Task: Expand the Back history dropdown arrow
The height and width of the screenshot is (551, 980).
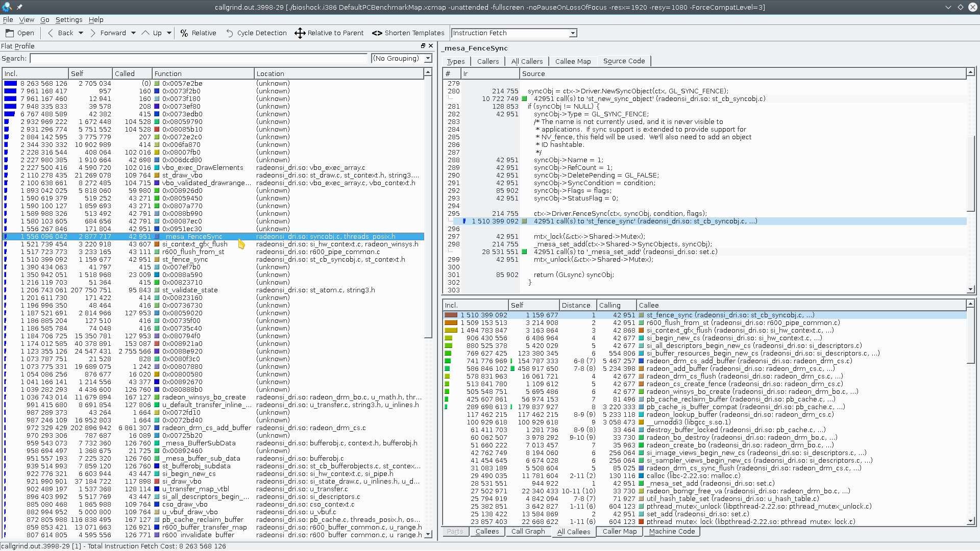Action: [x=80, y=33]
